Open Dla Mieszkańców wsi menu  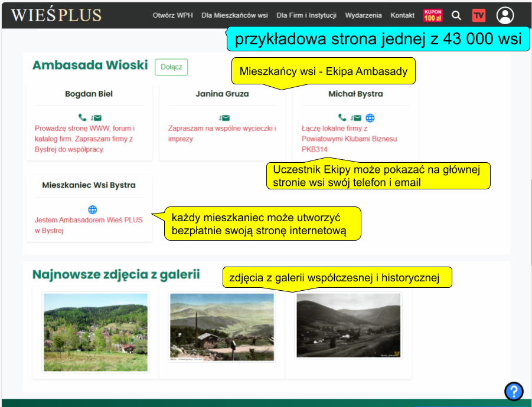click(234, 15)
